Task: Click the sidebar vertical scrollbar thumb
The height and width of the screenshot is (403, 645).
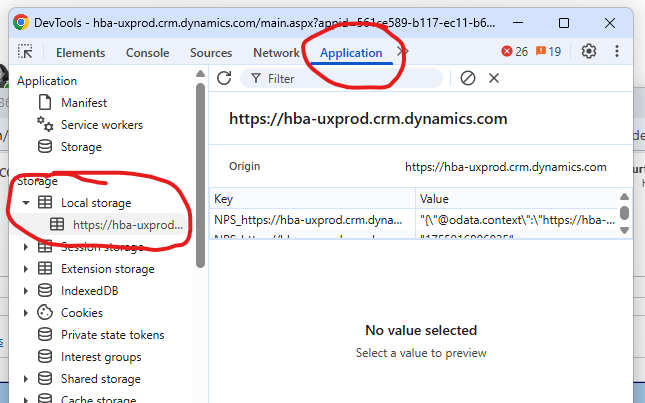Action: (x=200, y=175)
